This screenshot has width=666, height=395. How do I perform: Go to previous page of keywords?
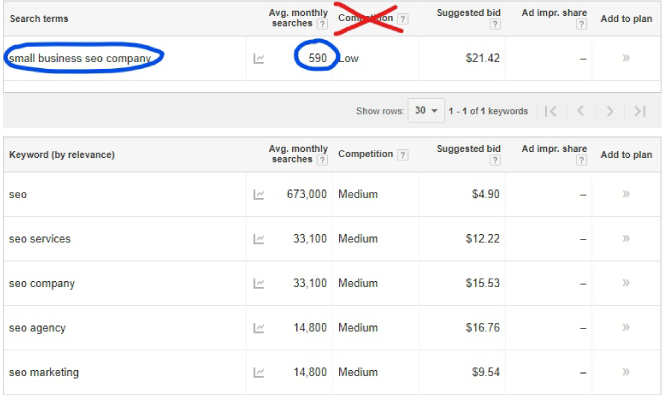[581, 111]
